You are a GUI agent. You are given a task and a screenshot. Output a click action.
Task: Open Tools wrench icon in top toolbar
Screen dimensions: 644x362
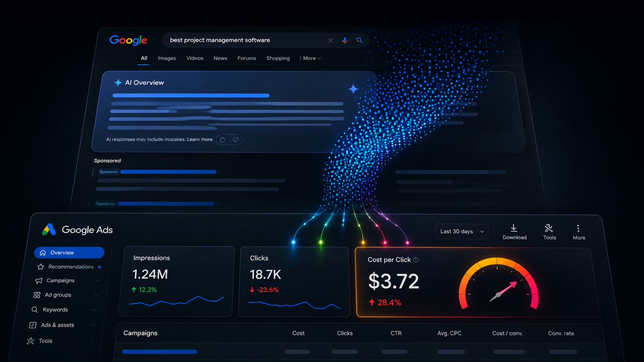549,228
